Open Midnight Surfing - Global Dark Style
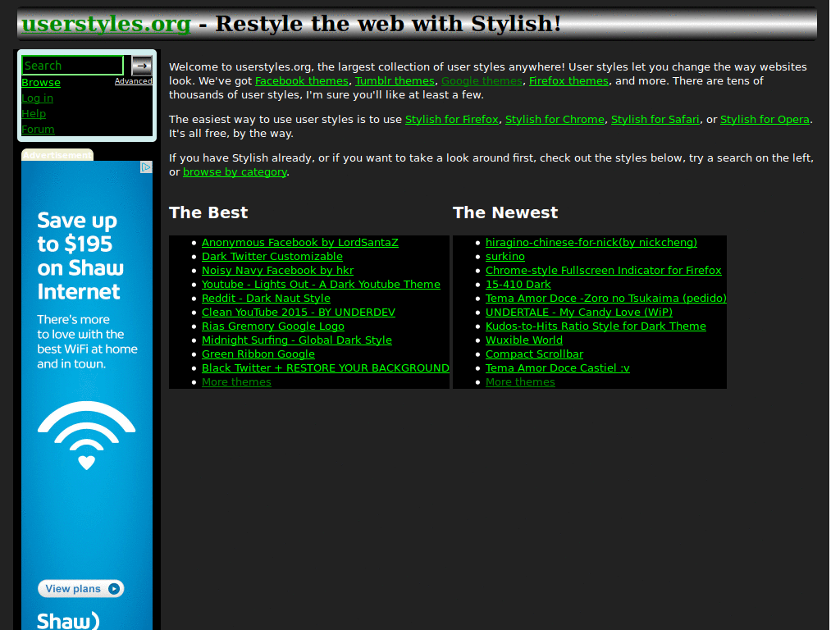This screenshot has height=630, width=840. [x=297, y=340]
